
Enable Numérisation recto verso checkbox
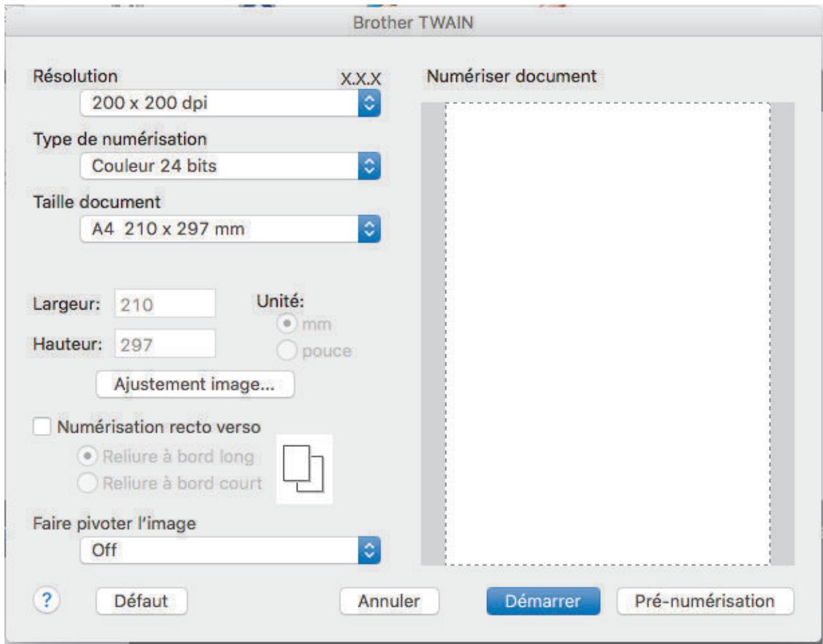42,427
